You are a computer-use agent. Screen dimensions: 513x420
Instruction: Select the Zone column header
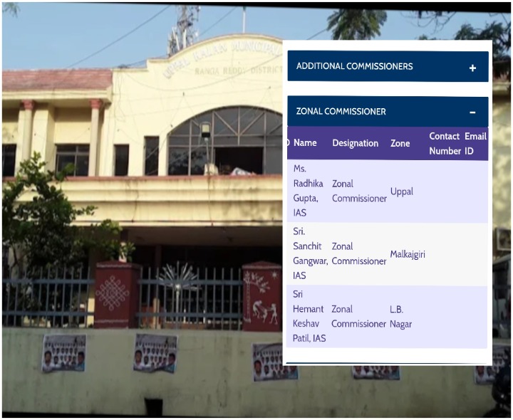[x=400, y=143]
